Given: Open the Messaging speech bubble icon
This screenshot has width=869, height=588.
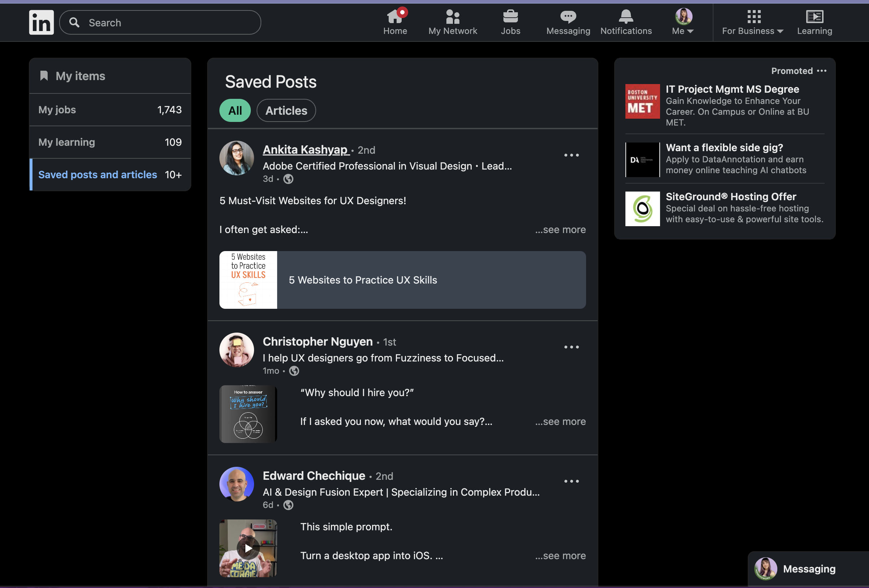Looking at the screenshot, I should (568, 17).
